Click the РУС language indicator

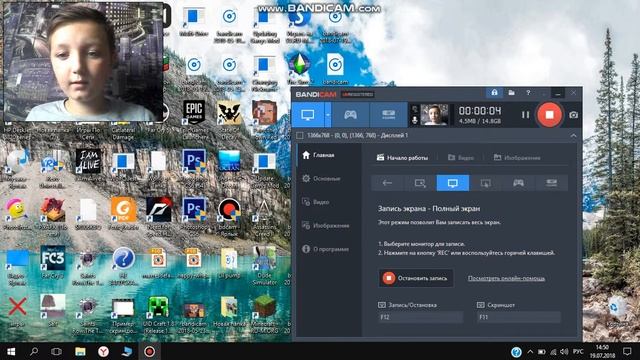tap(578, 351)
